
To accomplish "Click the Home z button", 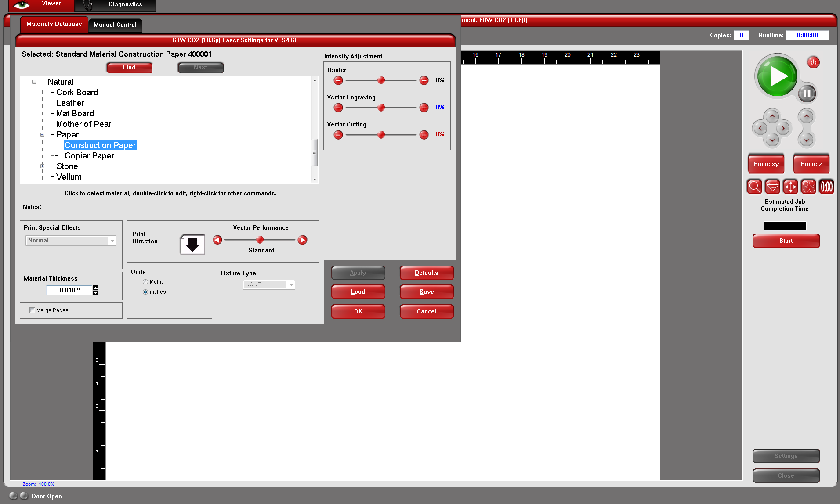I will pos(811,164).
